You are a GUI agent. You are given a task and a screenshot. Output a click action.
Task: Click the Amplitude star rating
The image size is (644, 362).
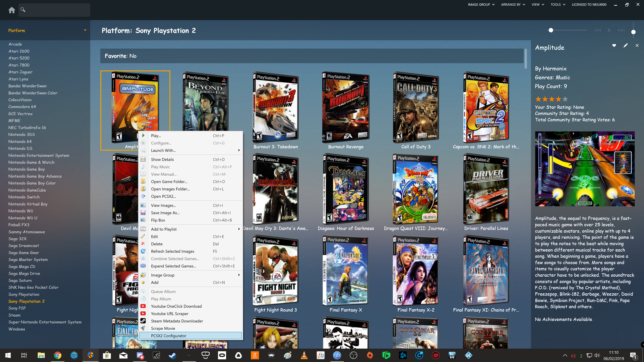tap(551, 99)
